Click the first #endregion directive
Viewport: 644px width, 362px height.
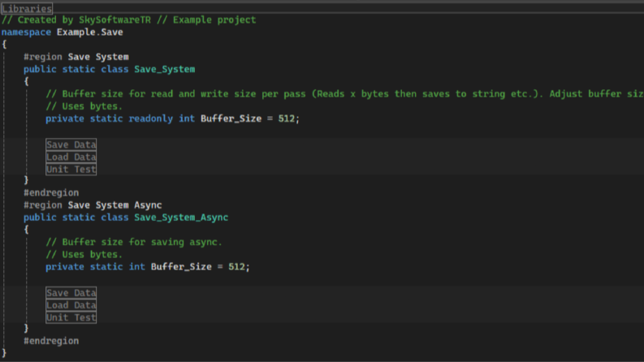point(51,192)
